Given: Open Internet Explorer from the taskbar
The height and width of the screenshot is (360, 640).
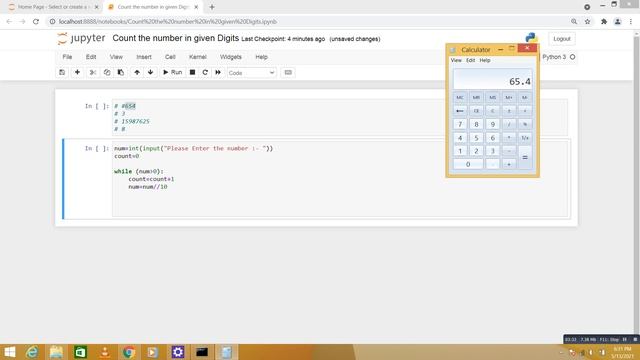Looking at the screenshot, I should [32, 352].
